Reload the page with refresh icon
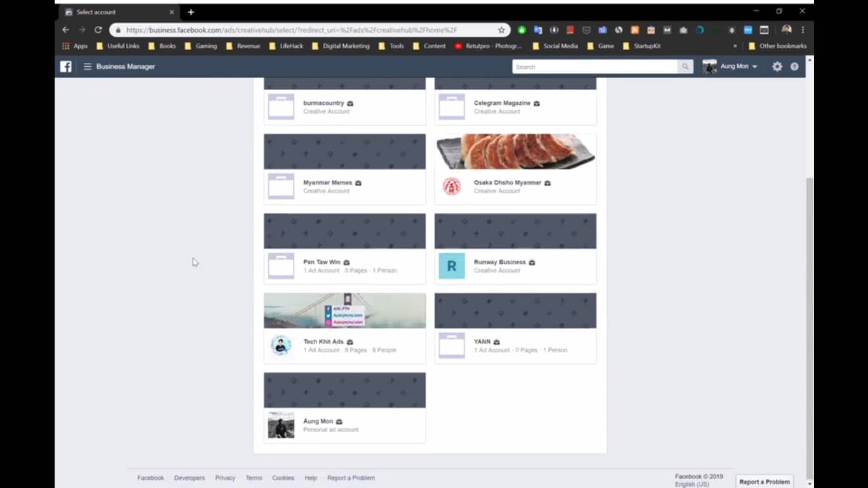The height and width of the screenshot is (488, 868). pos(98,30)
